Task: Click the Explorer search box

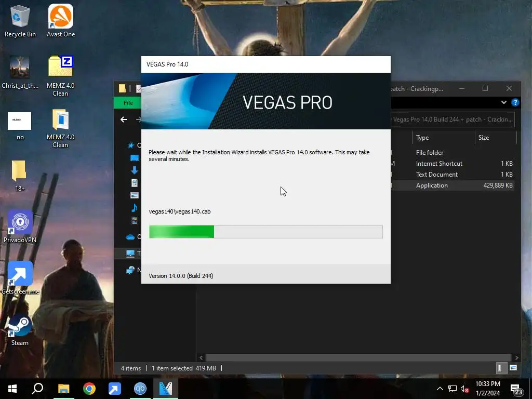Action: [x=453, y=119]
